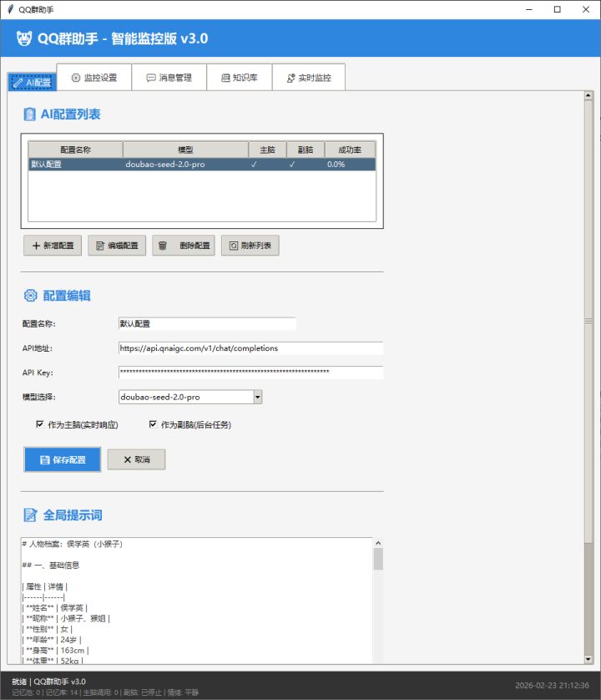Click the trash icon on 删除配置

point(163,246)
